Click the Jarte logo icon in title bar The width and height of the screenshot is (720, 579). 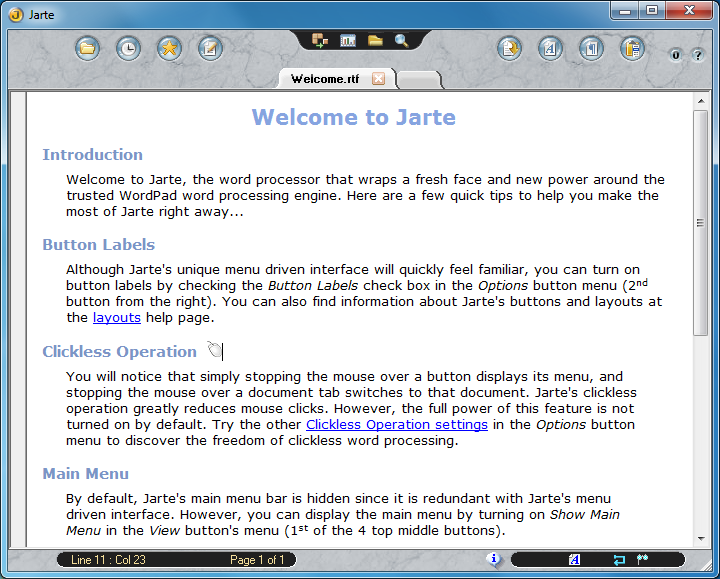point(16,15)
